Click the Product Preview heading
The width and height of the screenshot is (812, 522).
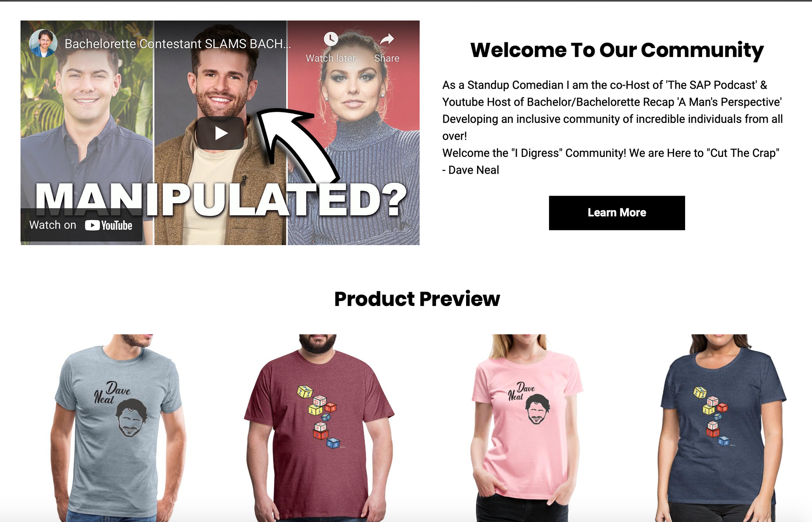pyautogui.click(x=417, y=299)
